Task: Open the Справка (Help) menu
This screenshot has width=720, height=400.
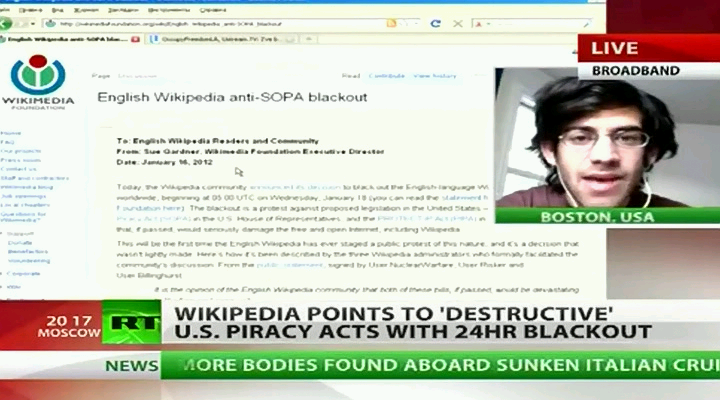Action: click(x=213, y=10)
